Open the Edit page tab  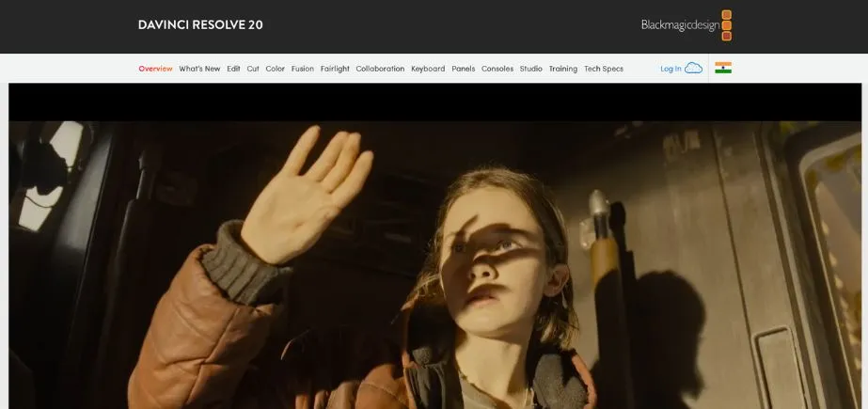pyautogui.click(x=233, y=69)
